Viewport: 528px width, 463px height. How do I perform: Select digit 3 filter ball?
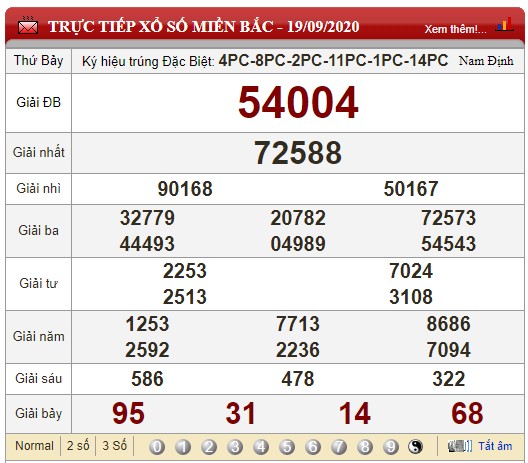(235, 447)
